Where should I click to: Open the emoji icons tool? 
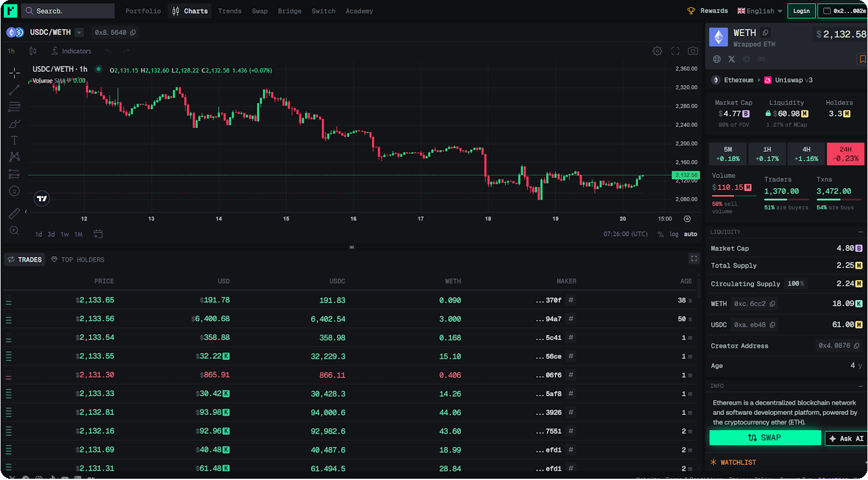14,191
